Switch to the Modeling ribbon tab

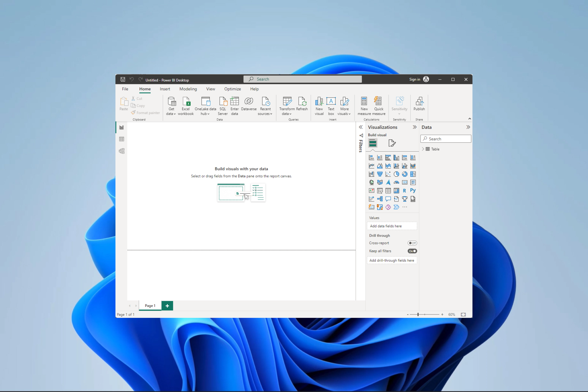[188, 89]
